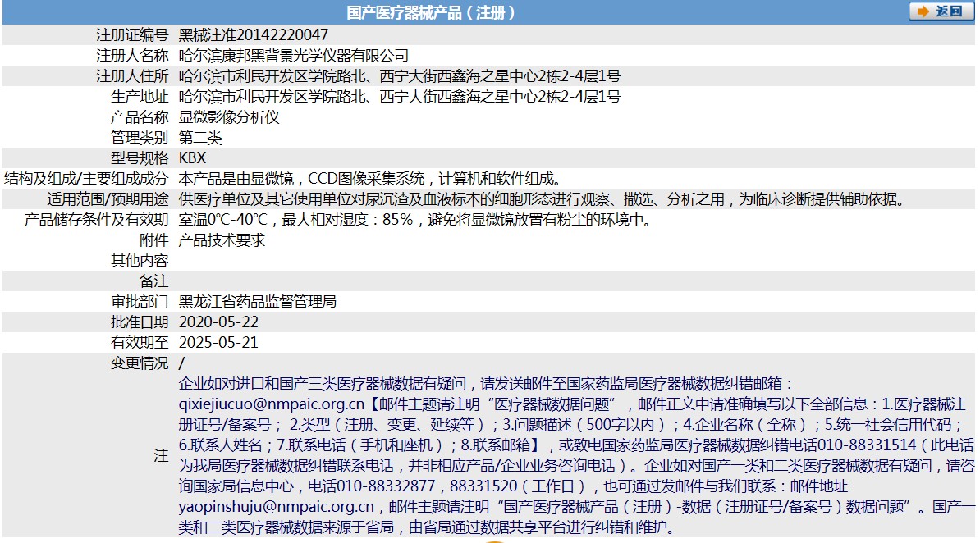The width and height of the screenshot is (980, 543).
Task: Click the email qixiejiucuo@nmpaic.org.cn
Action: [x=271, y=404]
